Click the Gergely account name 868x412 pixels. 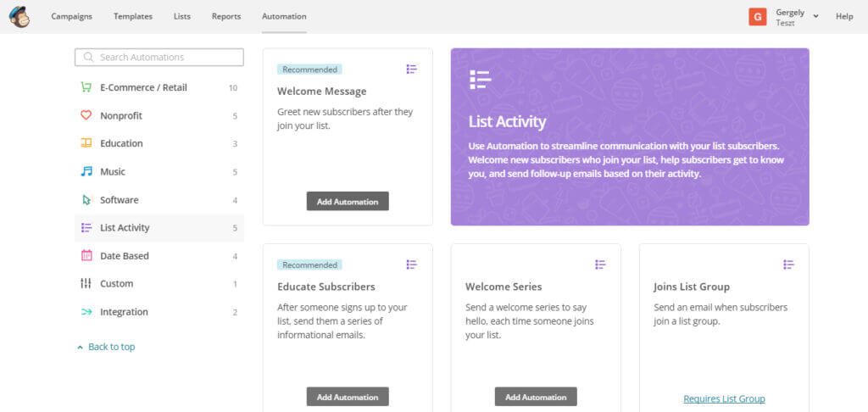click(790, 12)
